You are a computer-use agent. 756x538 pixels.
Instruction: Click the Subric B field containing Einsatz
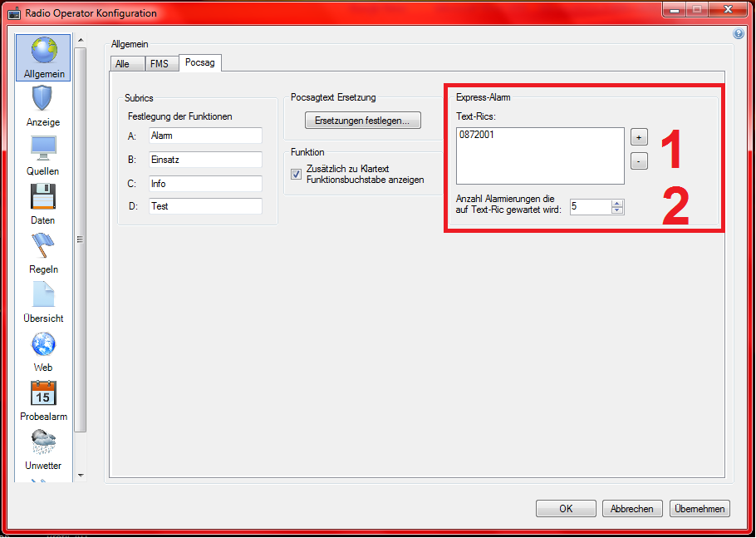click(205, 160)
